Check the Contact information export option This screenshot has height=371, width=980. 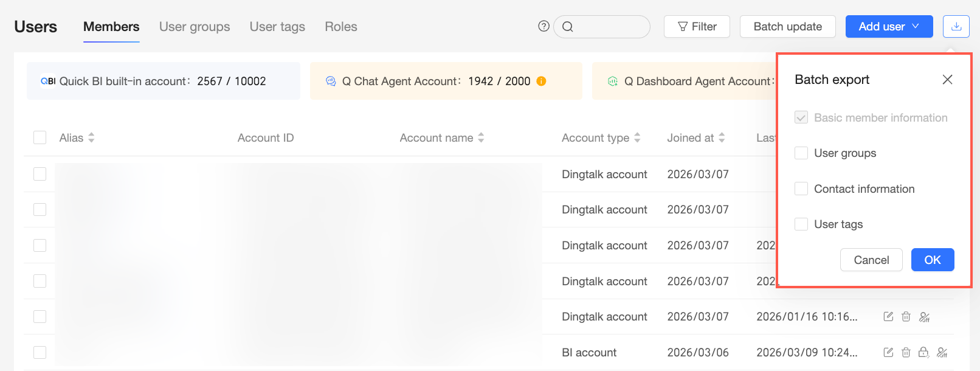[x=801, y=189]
